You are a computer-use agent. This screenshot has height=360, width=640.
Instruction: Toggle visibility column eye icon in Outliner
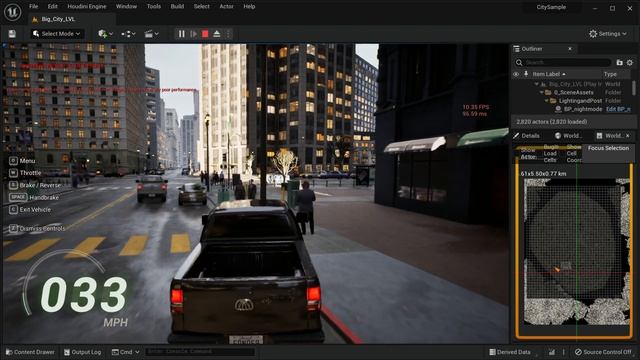click(516, 74)
